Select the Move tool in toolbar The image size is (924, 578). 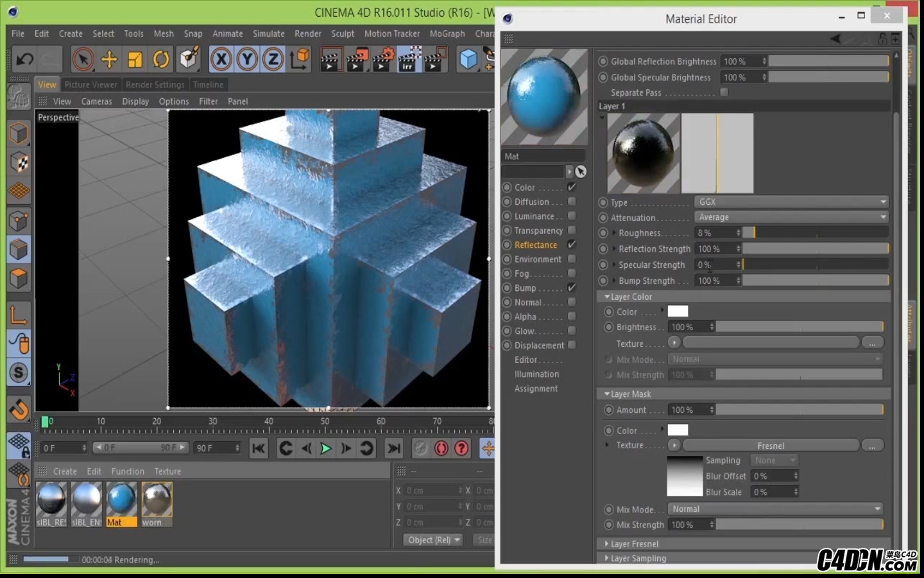pos(109,60)
